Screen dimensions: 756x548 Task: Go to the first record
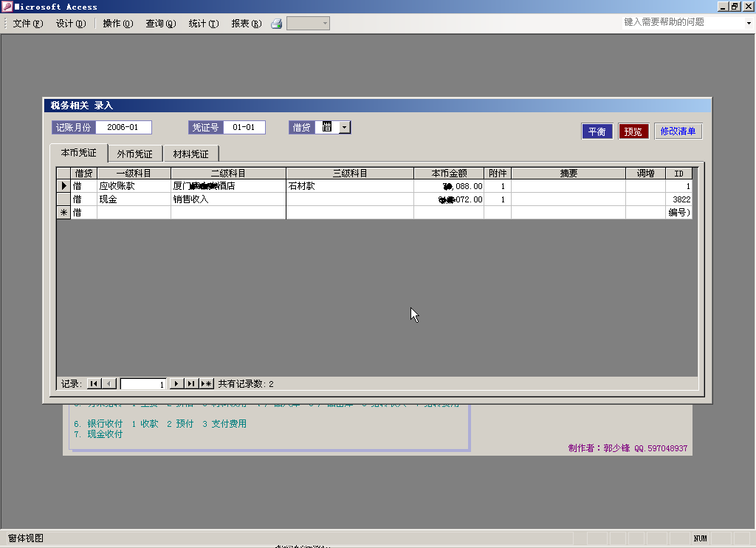(94, 383)
